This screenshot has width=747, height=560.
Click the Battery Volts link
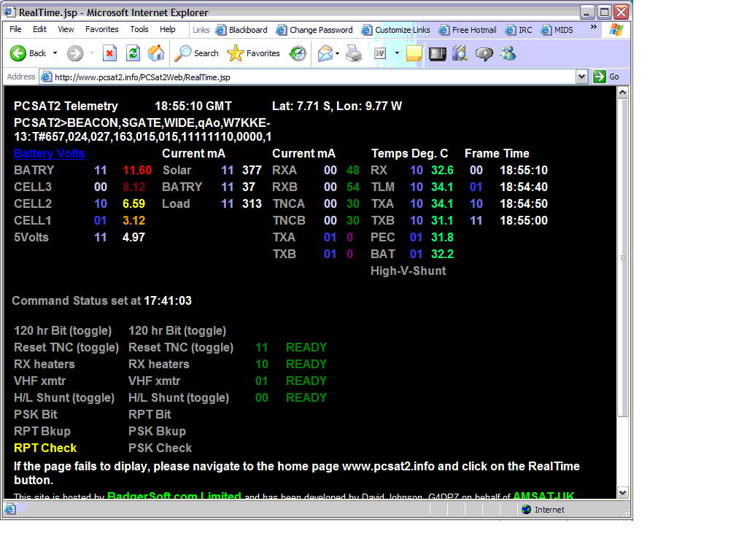(x=49, y=153)
